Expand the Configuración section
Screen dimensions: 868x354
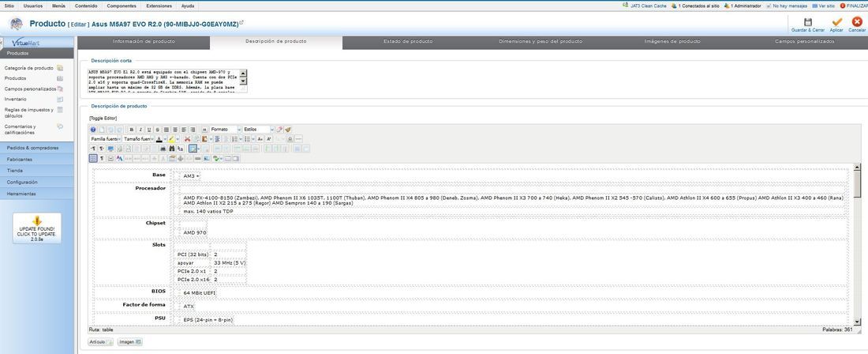tap(36, 183)
